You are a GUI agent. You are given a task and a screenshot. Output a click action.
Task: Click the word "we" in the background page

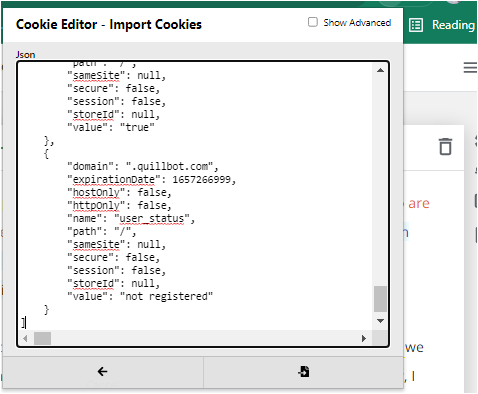click(x=415, y=348)
